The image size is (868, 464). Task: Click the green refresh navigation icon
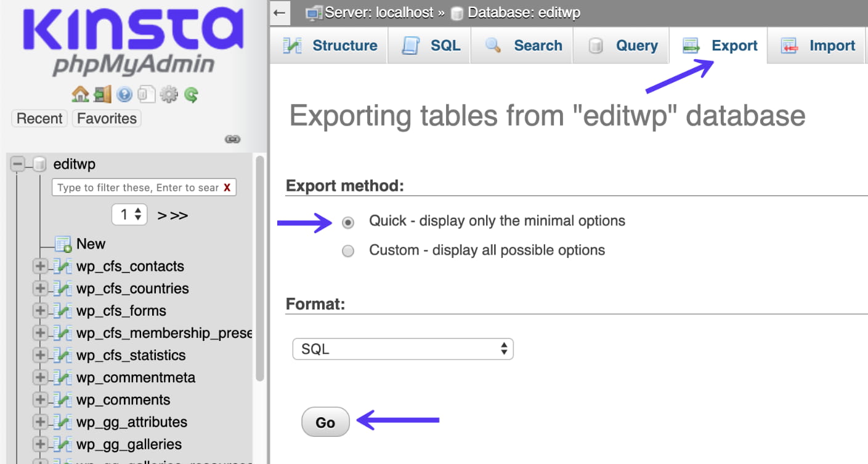(x=191, y=94)
